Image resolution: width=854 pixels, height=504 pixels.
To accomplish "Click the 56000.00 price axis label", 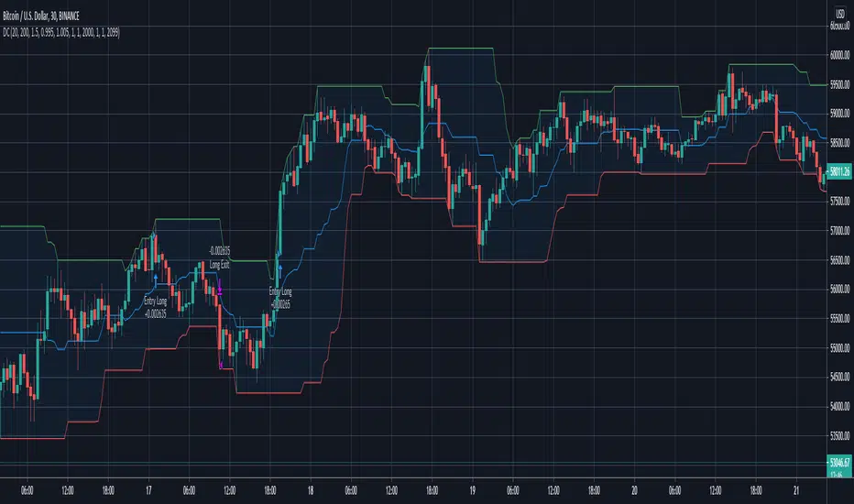I will [839, 290].
